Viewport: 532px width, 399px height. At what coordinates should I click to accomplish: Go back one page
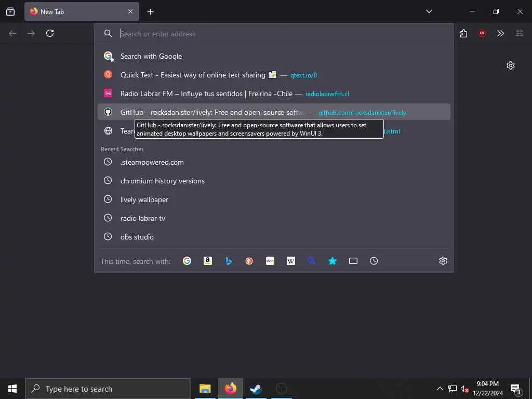tap(12, 33)
